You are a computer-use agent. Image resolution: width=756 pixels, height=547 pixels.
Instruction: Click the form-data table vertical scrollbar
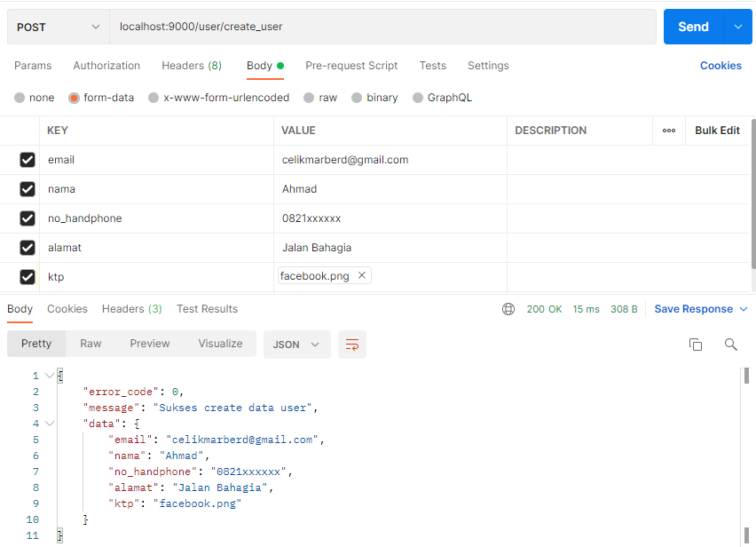(x=753, y=194)
